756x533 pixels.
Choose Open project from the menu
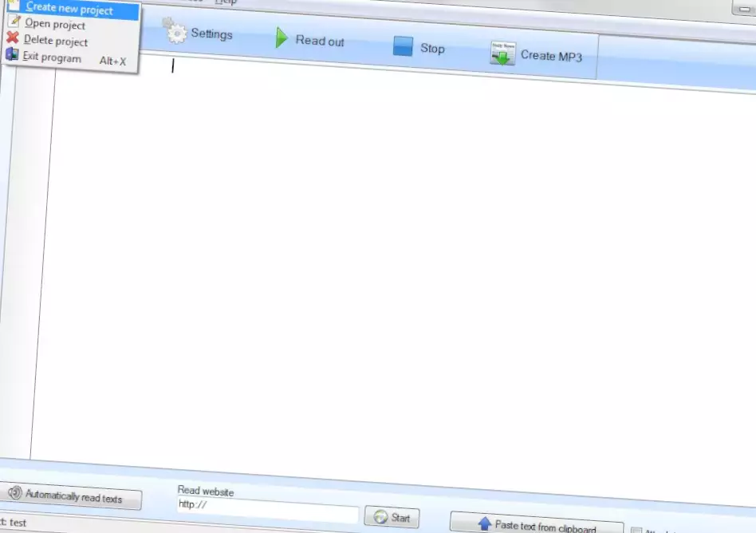click(x=55, y=24)
